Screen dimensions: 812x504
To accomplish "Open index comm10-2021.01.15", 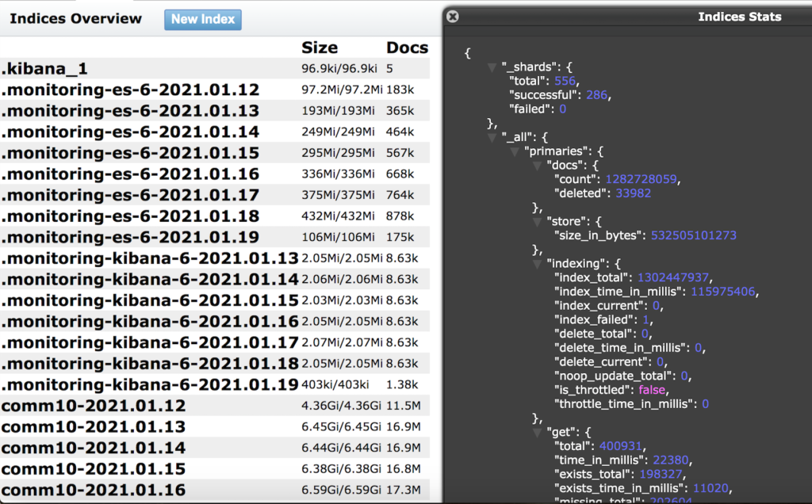I will [94, 469].
